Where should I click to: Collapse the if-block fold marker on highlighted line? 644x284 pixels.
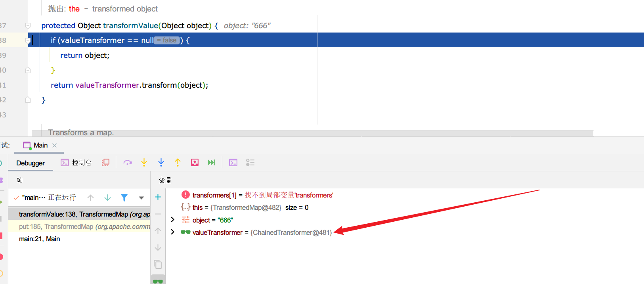(x=28, y=40)
